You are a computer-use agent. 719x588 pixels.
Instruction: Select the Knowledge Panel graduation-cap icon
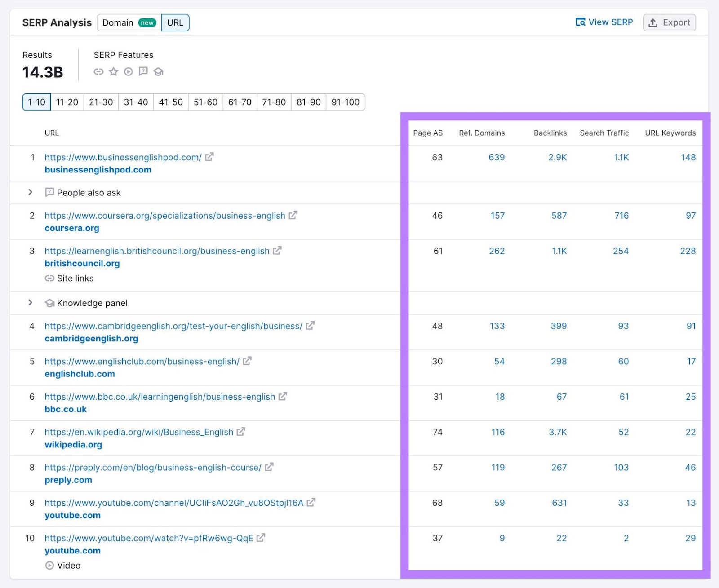tap(159, 71)
